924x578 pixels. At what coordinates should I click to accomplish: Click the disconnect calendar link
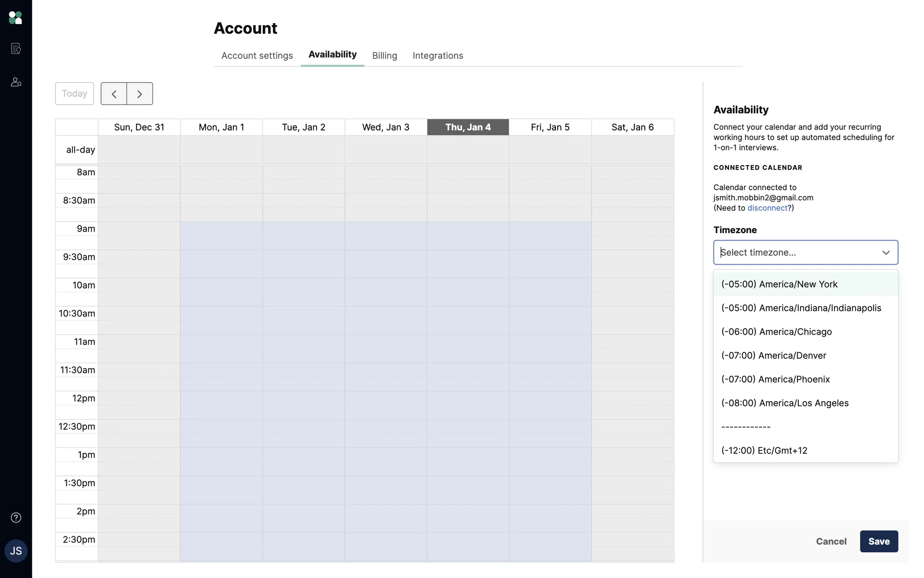pyautogui.click(x=767, y=208)
